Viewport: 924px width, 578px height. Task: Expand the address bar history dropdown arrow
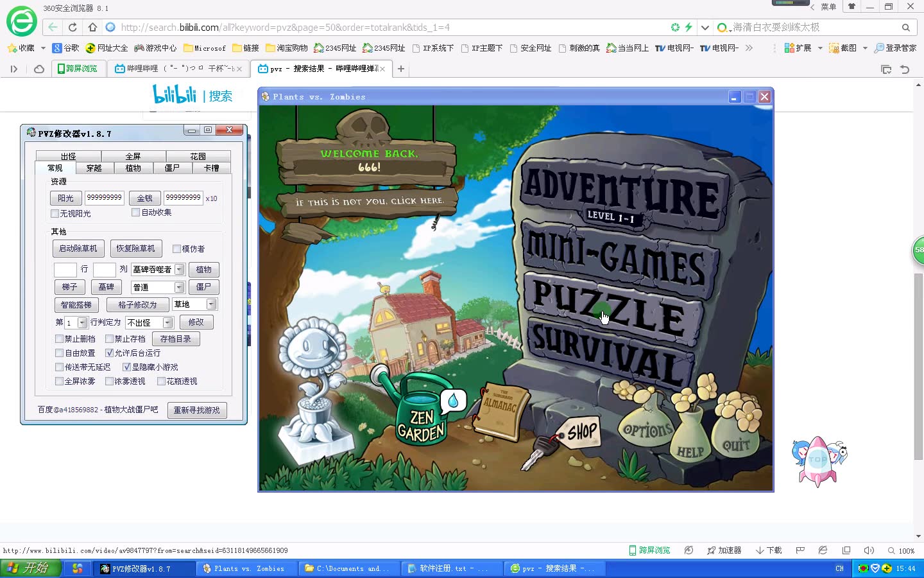(705, 27)
